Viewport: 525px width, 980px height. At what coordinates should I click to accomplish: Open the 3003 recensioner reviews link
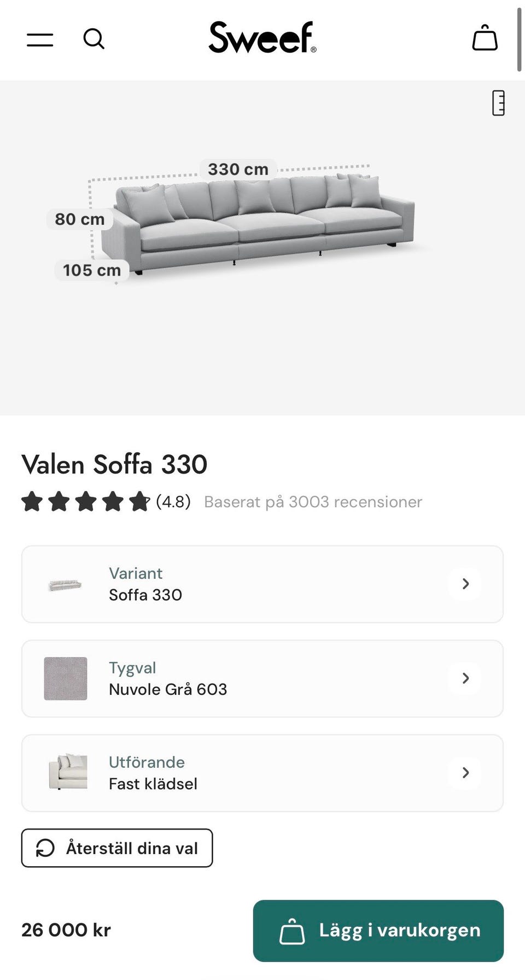(313, 502)
